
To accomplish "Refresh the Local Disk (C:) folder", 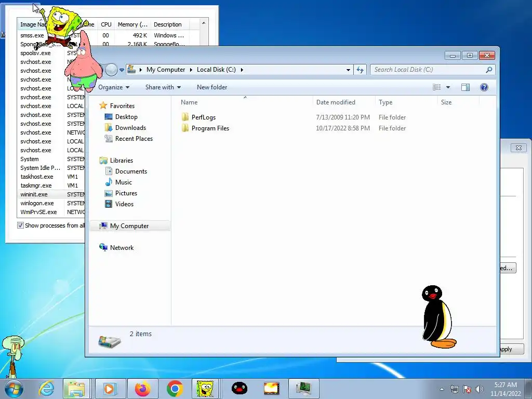I will pyautogui.click(x=360, y=70).
